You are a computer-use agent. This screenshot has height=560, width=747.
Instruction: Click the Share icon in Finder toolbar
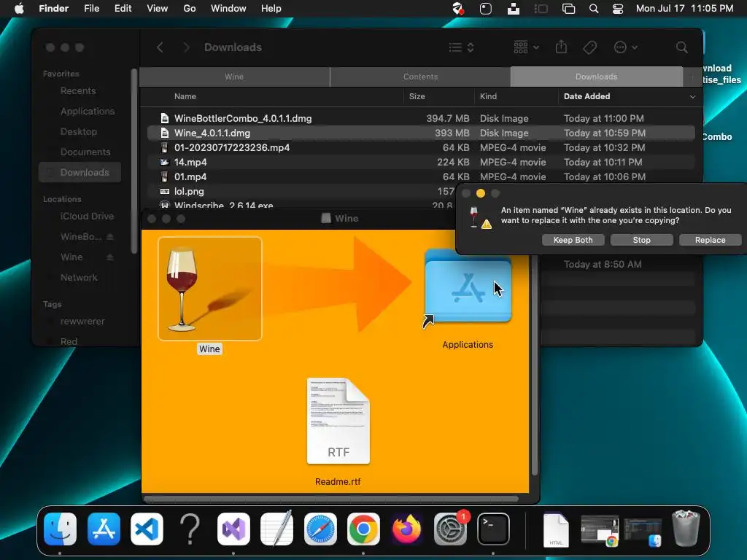pos(561,47)
